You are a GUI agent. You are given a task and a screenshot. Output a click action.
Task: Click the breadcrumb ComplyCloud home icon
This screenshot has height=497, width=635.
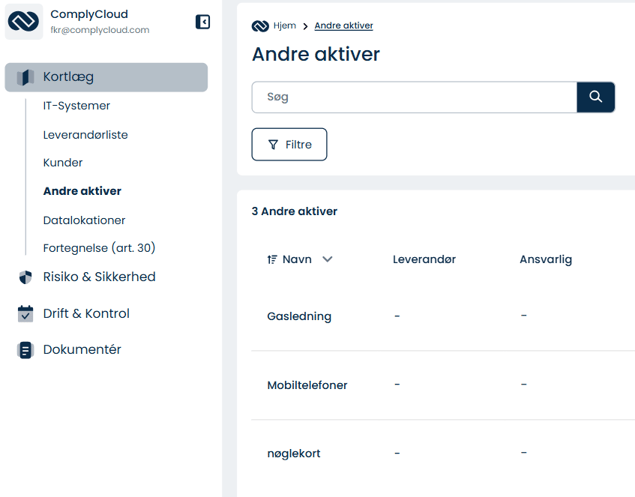pos(260,26)
